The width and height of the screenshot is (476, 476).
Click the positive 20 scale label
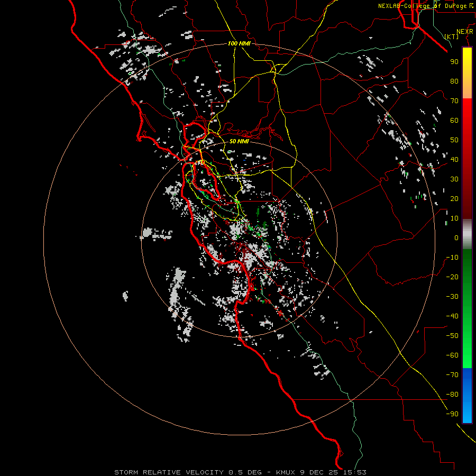click(x=454, y=198)
